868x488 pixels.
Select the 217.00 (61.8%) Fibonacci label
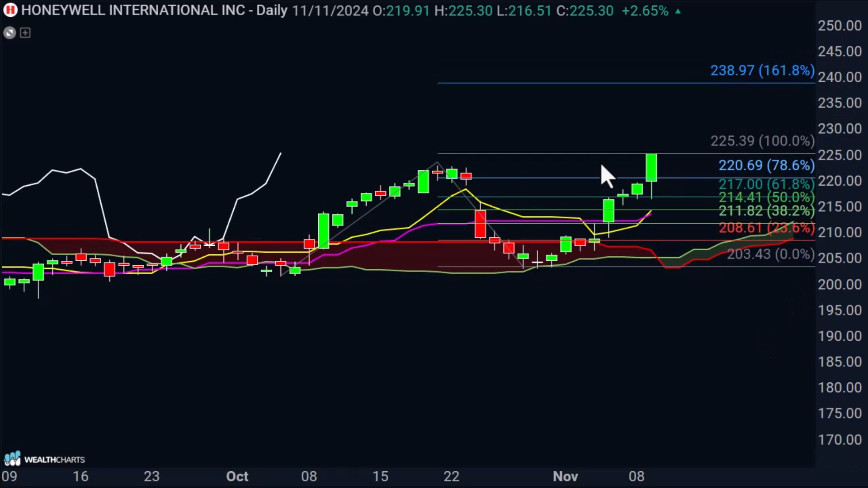(x=766, y=184)
